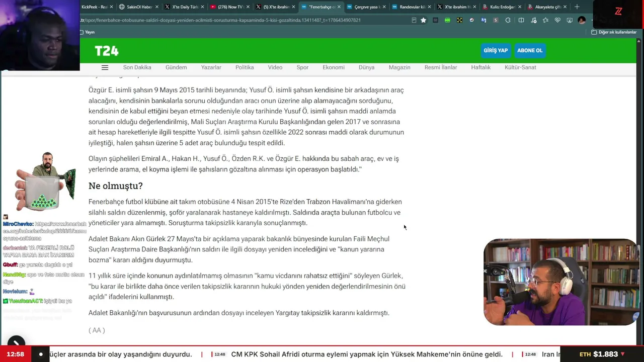Open the Resmi İlanlar section

441,67
